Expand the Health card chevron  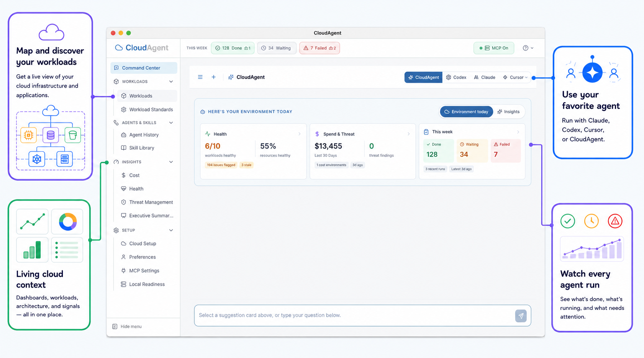[299, 134]
